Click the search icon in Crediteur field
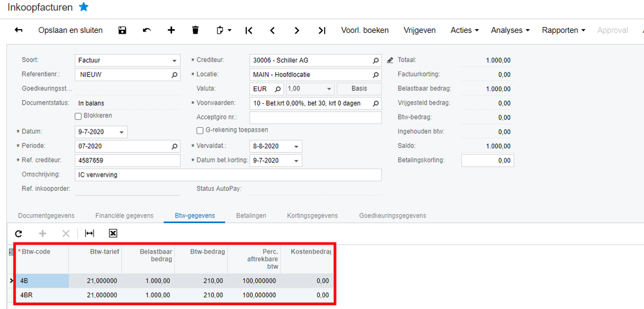 click(375, 61)
